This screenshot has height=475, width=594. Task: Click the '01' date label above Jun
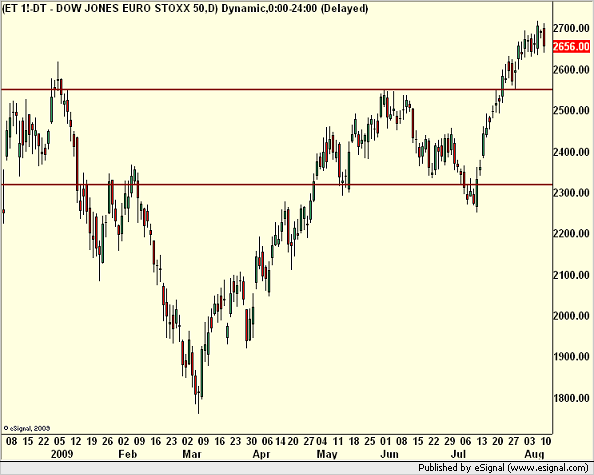pyautogui.click(x=386, y=441)
